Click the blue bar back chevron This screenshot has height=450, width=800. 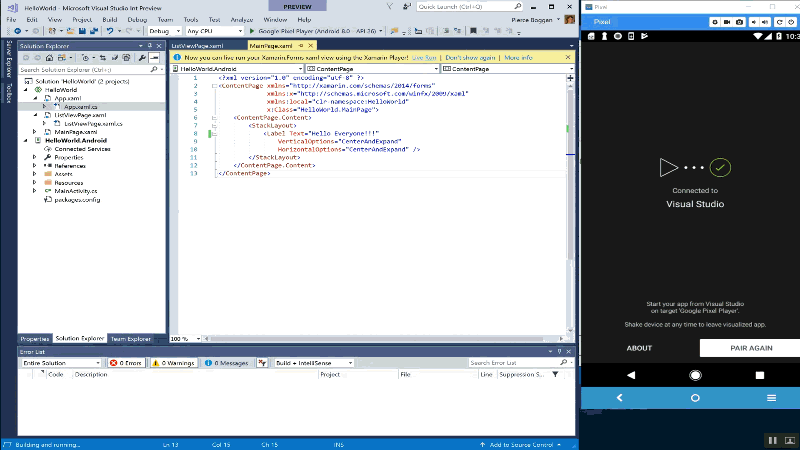(x=619, y=397)
